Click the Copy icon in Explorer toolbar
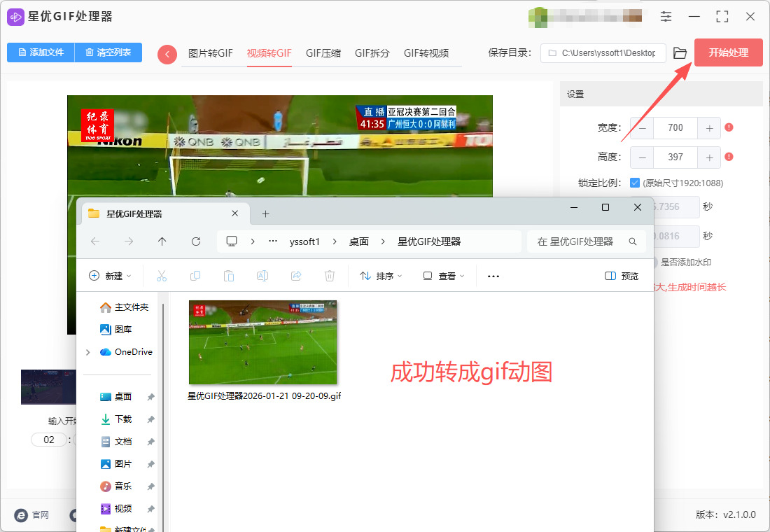This screenshot has height=532, width=770. click(195, 276)
